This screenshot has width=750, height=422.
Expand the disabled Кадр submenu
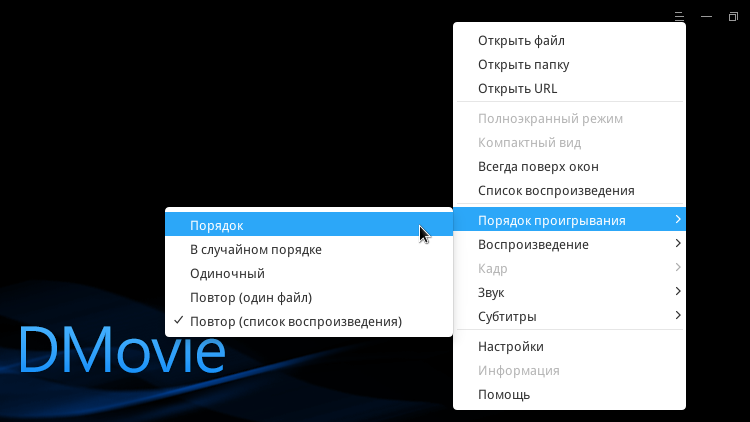point(569,268)
